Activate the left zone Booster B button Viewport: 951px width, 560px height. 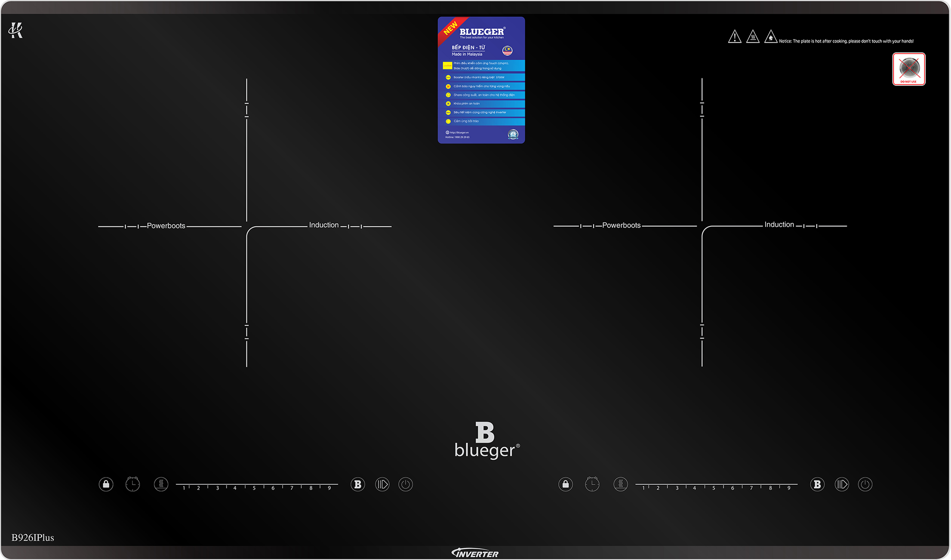(357, 484)
